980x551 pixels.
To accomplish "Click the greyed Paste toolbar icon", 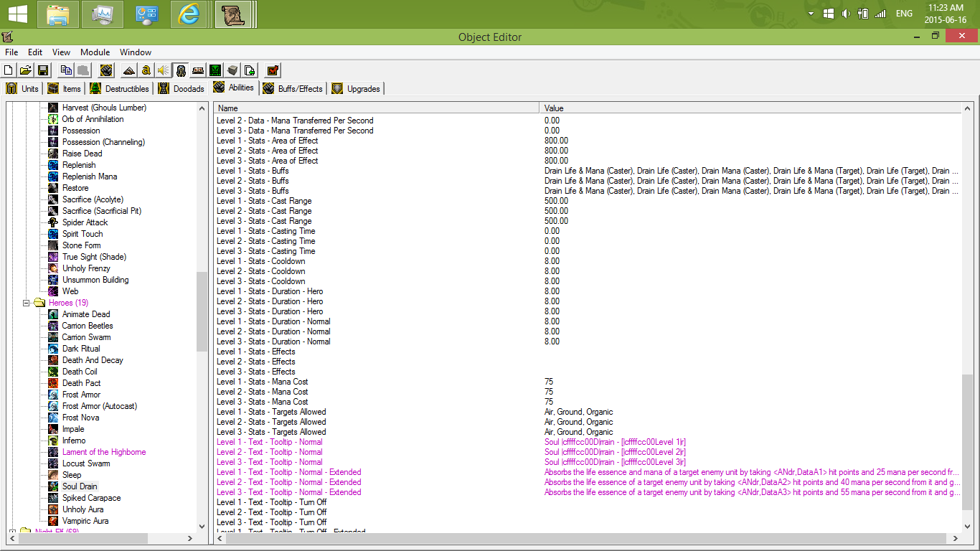I will [x=83, y=70].
